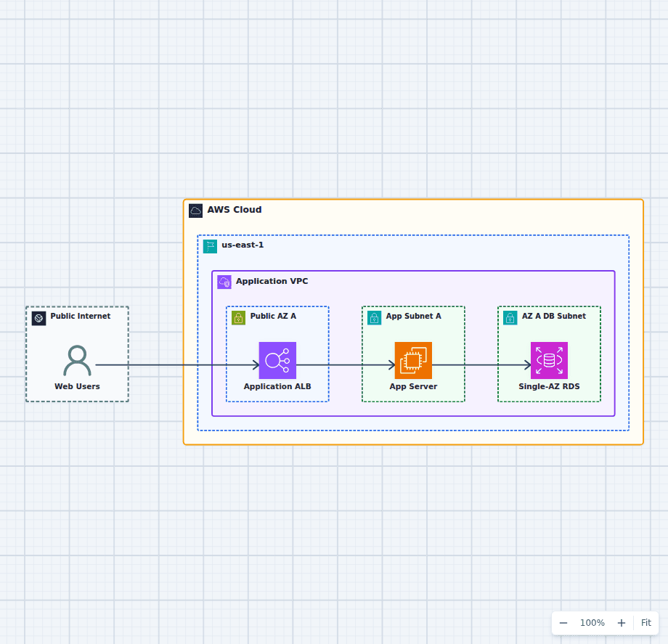Select the "Public Internet" group label
This screenshot has height=644, width=668.
point(80,316)
